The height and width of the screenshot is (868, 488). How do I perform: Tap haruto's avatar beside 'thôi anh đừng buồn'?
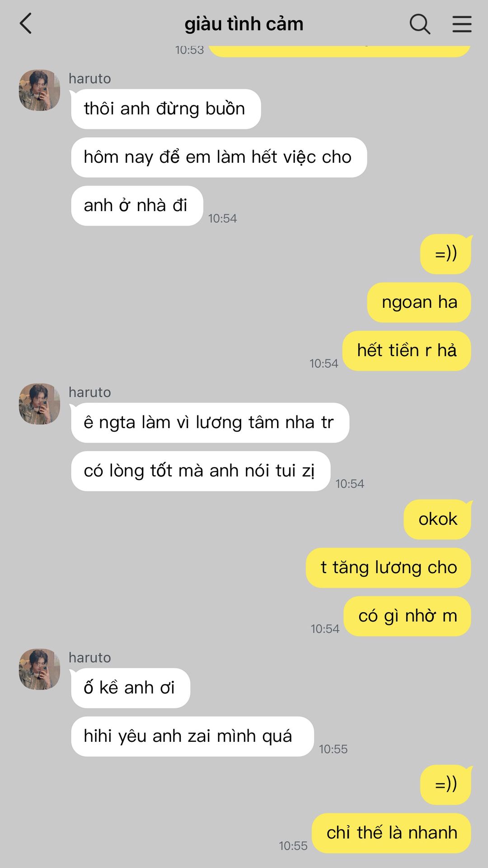[39, 90]
